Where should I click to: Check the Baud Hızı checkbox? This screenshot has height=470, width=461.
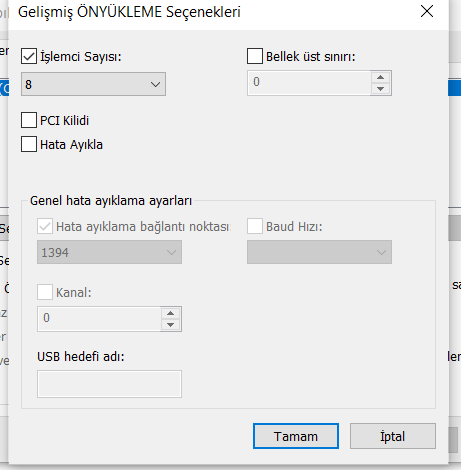(x=255, y=226)
